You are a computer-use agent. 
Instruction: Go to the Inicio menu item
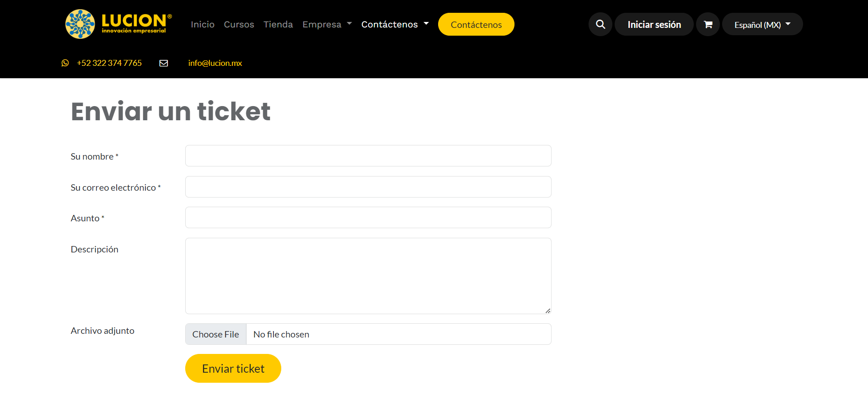coord(203,24)
